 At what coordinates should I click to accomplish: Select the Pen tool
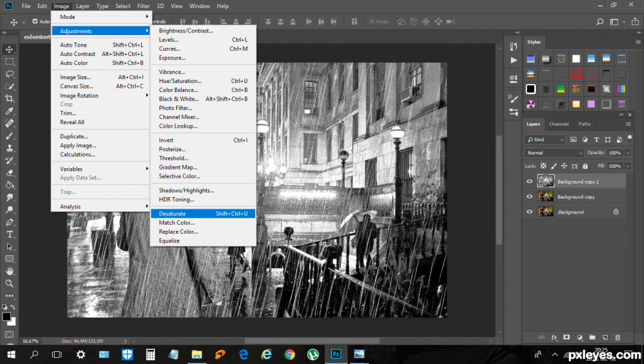point(9,222)
